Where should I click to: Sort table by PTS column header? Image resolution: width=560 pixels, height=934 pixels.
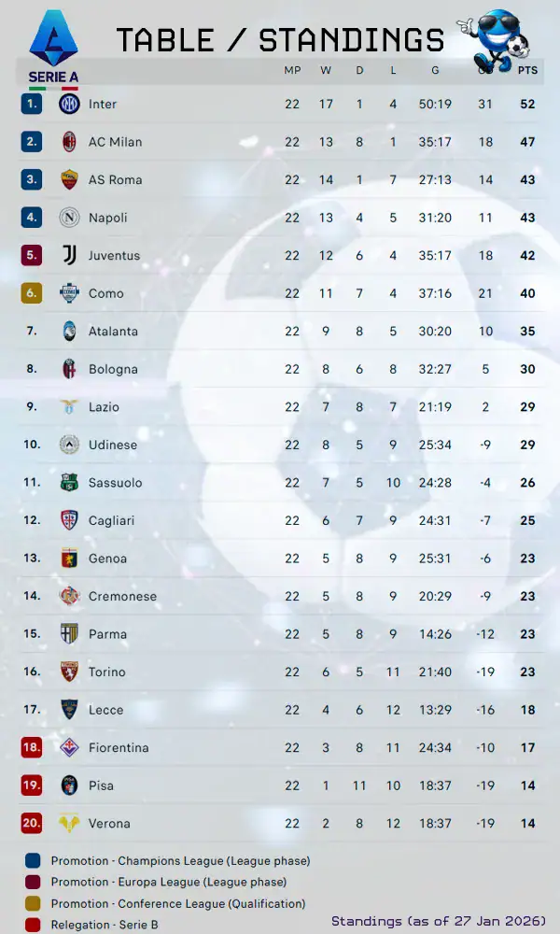(527, 69)
